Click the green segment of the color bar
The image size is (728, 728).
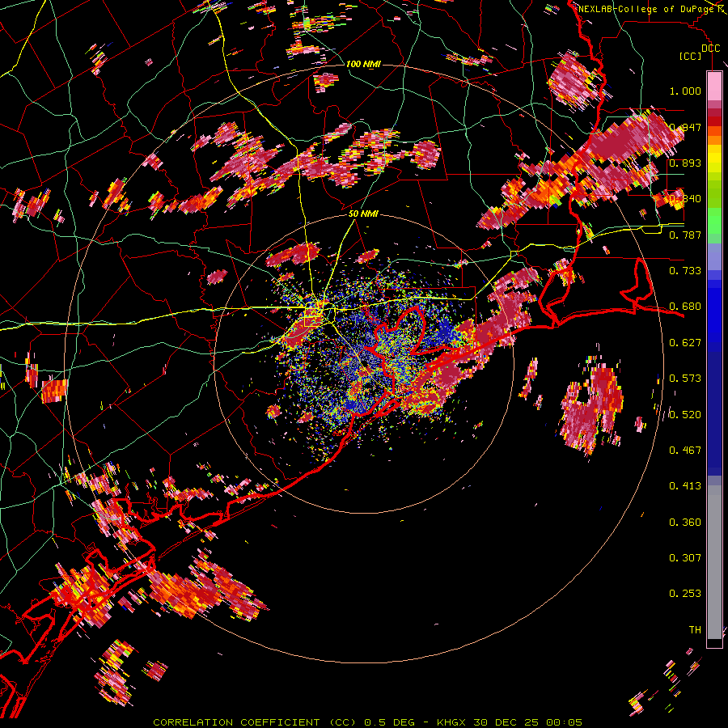[714, 223]
